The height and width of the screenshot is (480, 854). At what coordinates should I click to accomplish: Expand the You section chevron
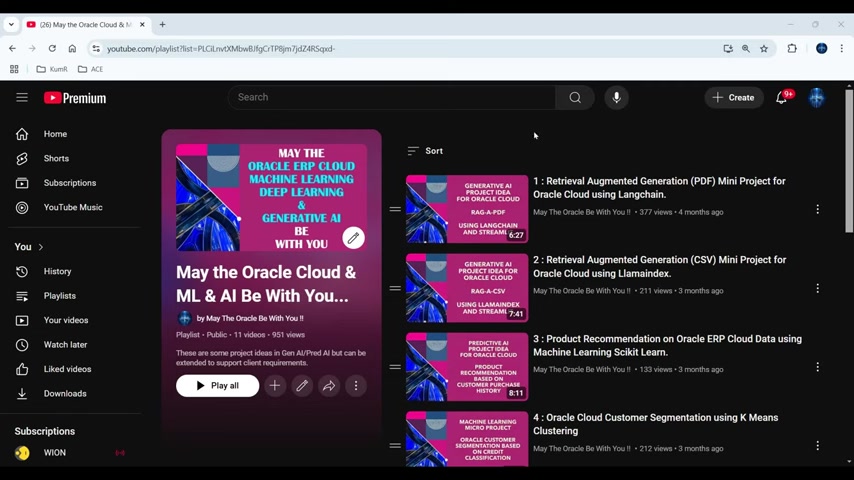tap(41, 247)
